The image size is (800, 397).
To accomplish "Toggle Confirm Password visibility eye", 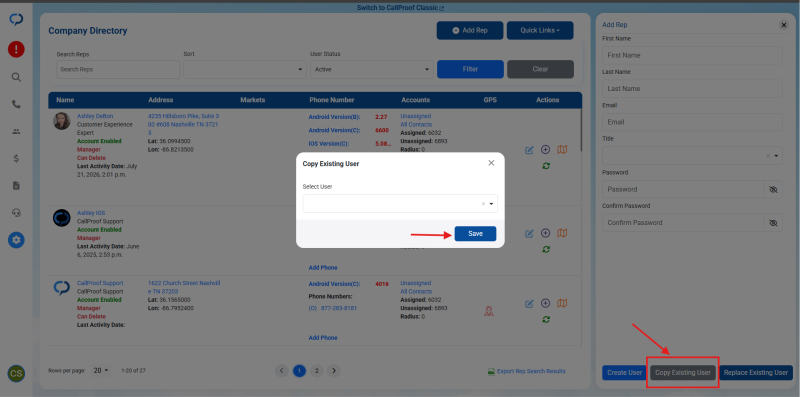I will pos(773,223).
